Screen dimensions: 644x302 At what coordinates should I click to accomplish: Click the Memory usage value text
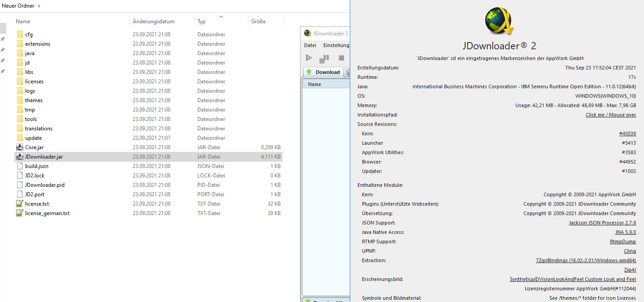576,106
